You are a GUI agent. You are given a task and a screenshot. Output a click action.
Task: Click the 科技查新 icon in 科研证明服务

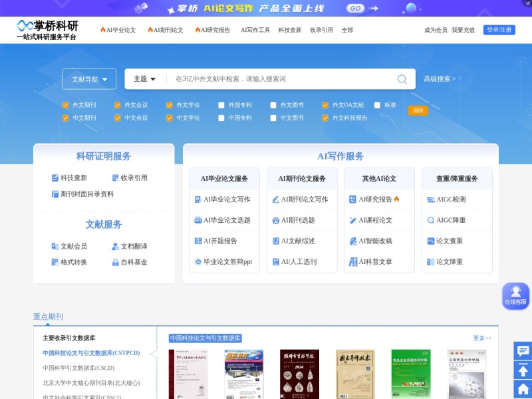pos(55,178)
